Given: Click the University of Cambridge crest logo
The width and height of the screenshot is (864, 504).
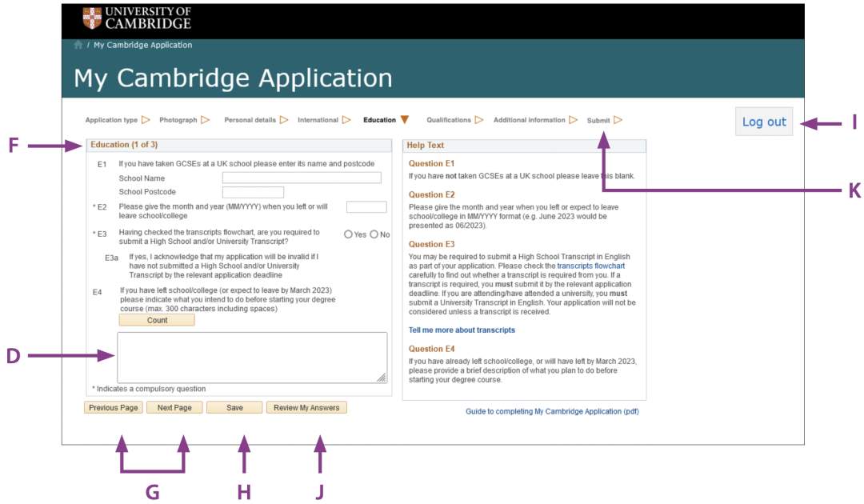Looking at the screenshot, I should 92,18.
